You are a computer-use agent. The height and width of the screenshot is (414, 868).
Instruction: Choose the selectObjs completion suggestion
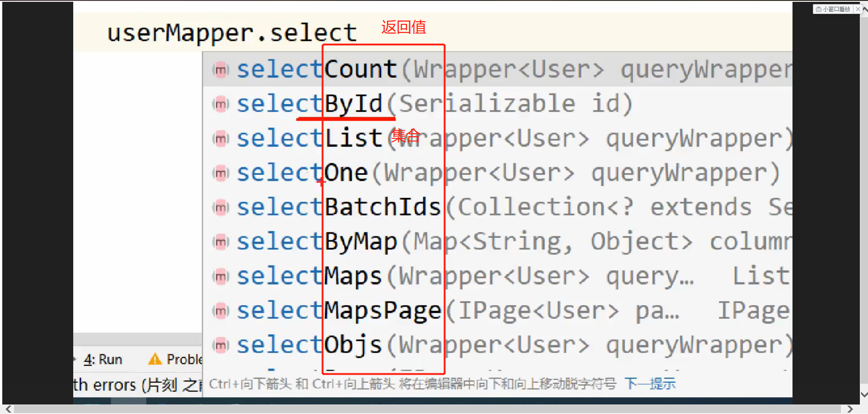tap(497, 345)
